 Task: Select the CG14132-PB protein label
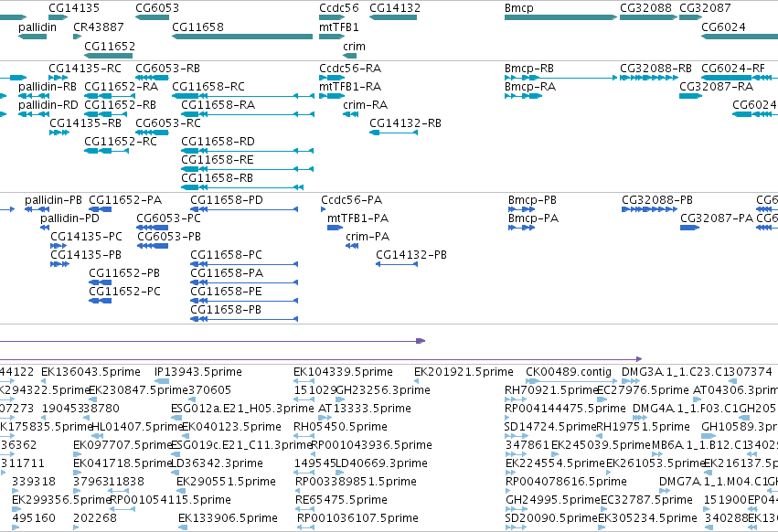pyautogui.click(x=410, y=255)
